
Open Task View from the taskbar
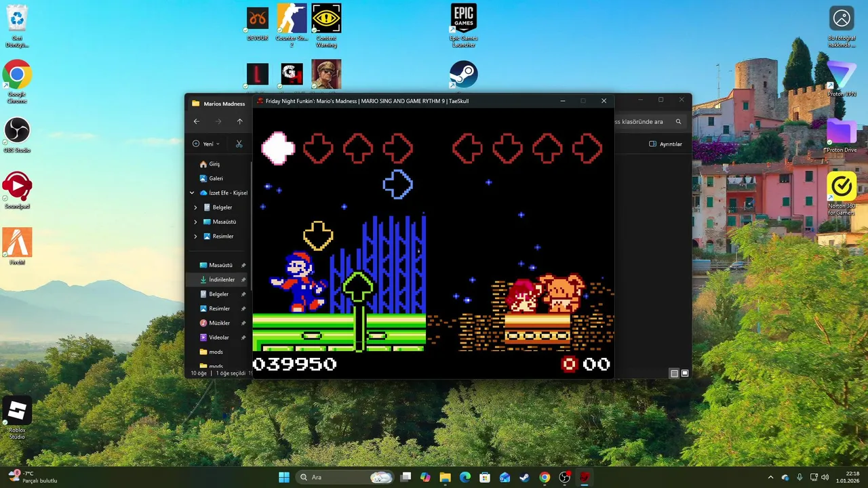(406, 477)
